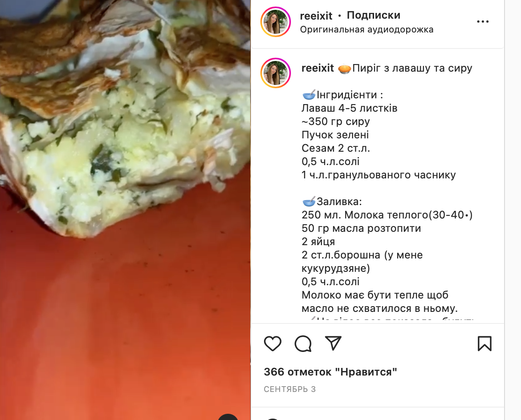The image size is (521, 420).
Task: Click the pie emoji in caption title
Action: (345, 69)
